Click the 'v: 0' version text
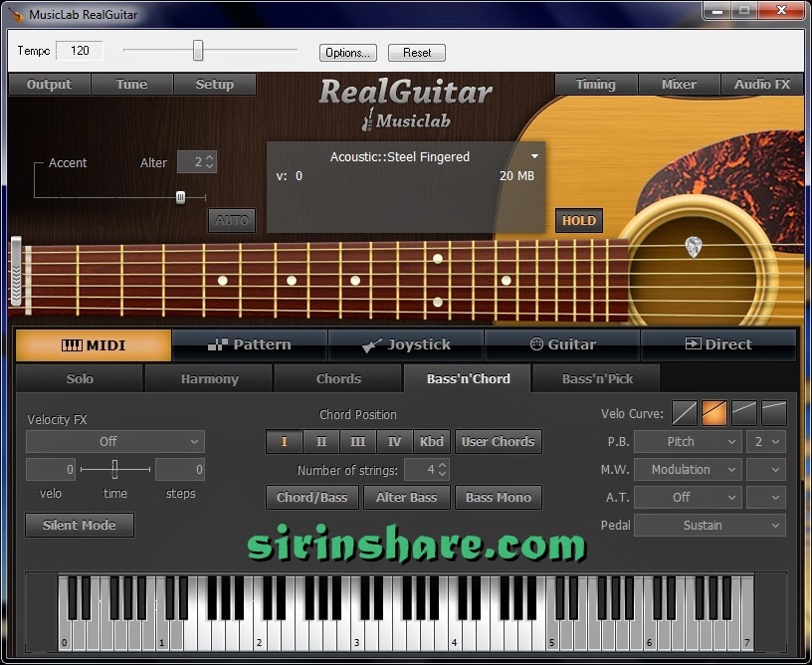The width and height of the screenshot is (812, 665). pos(289,176)
